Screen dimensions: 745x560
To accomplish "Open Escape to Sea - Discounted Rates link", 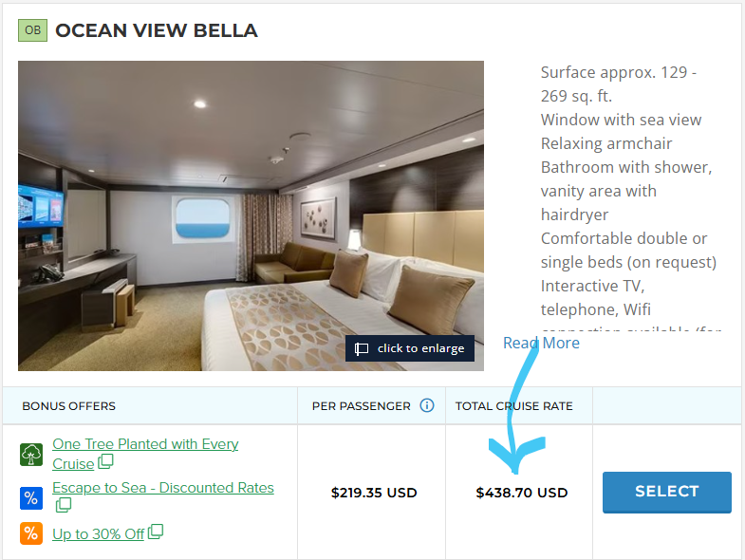I will tap(163, 488).
